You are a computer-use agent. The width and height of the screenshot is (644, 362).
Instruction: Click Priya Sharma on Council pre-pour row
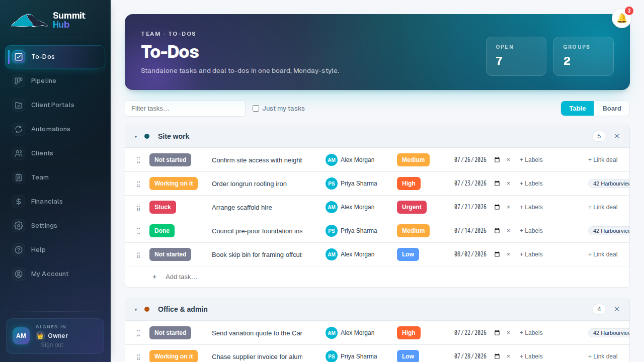click(x=351, y=231)
